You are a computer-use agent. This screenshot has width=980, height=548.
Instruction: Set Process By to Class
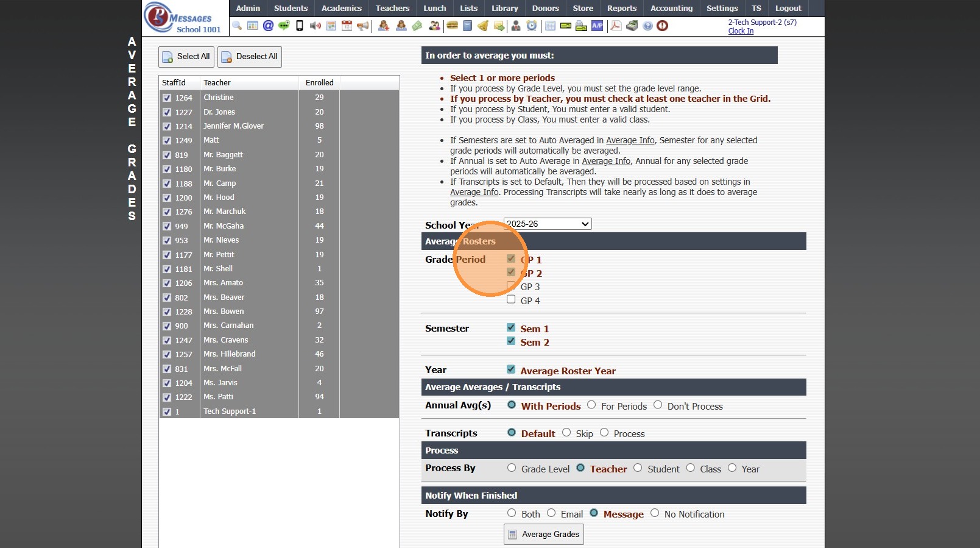point(690,468)
